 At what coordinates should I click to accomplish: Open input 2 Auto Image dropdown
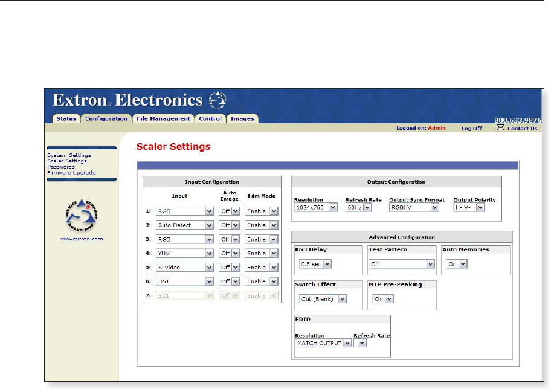[x=229, y=225]
